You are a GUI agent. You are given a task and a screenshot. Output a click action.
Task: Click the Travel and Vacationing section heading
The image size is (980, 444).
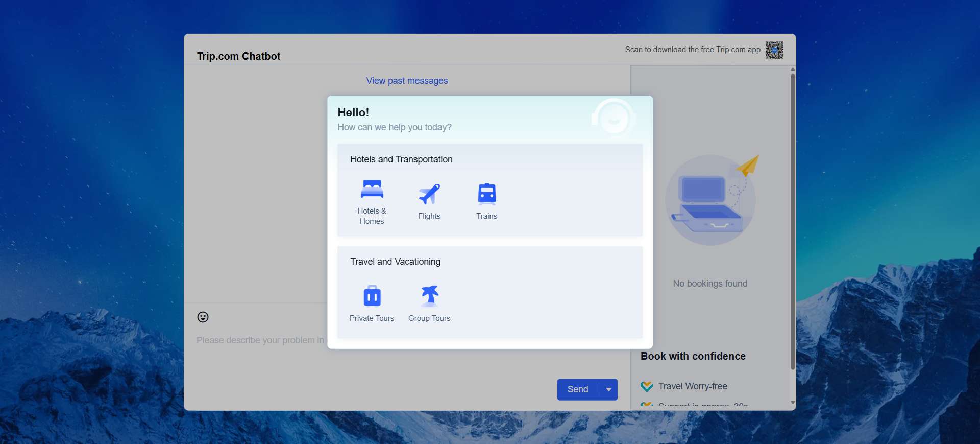[395, 262]
